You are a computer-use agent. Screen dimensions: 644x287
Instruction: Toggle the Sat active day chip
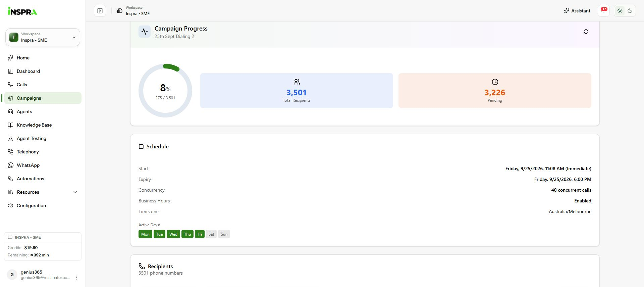tap(211, 234)
